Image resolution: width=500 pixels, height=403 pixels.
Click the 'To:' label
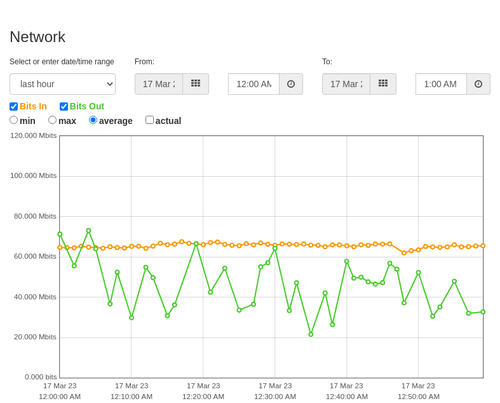click(327, 62)
